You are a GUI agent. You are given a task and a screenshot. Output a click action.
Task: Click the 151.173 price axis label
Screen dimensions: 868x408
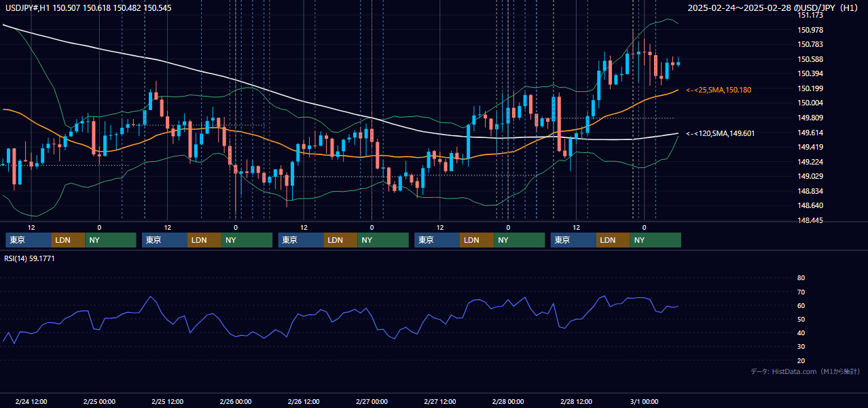pyautogui.click(x=810, y=15)
